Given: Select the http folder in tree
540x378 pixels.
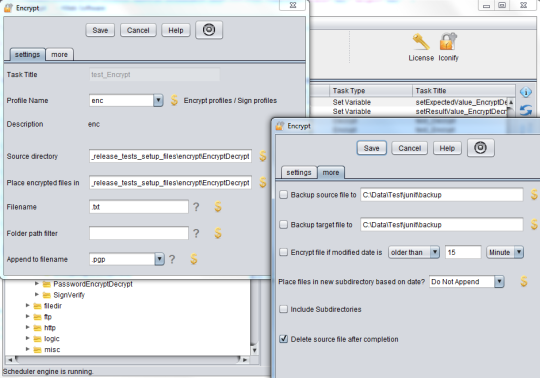Looking at the screenshot, I should pos(50,328).
